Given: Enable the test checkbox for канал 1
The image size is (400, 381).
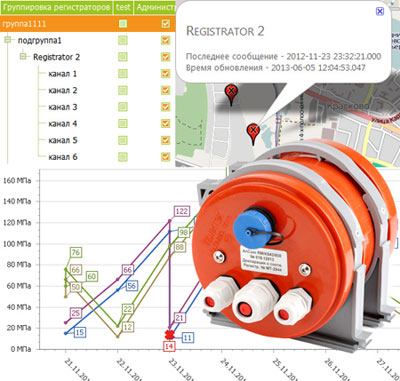Looking at the screenshot, I should (x=123, y=74).
